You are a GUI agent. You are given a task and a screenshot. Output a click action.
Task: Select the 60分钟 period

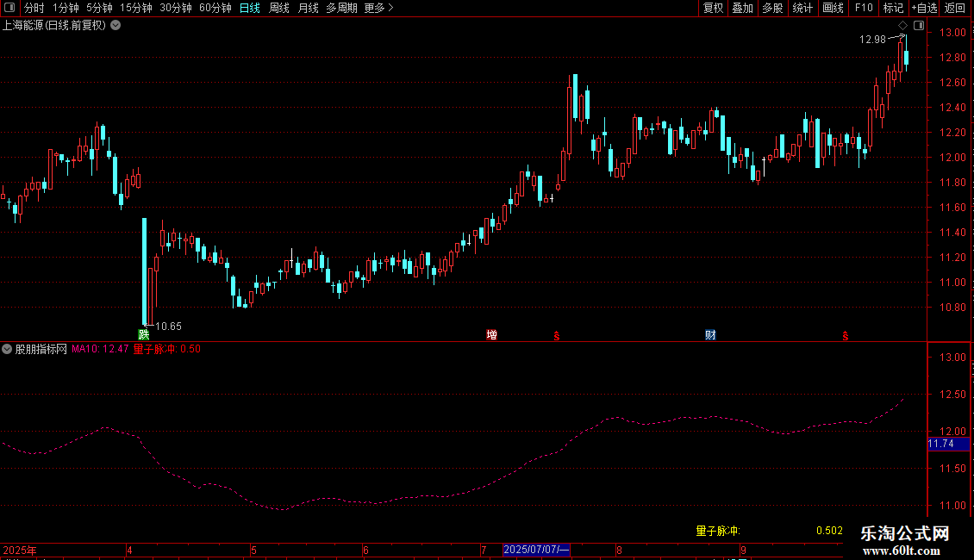pyautogui.click(x=215, y=8)
